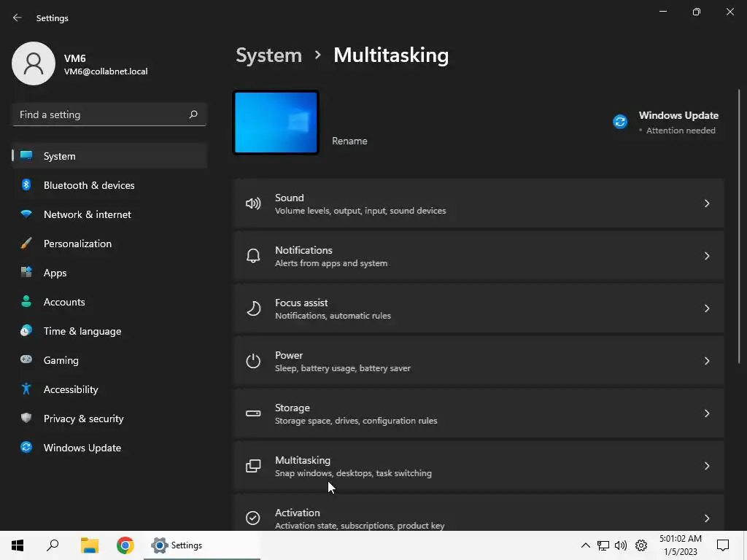Click the Personalization paintbrush icon

click(x=26, y=244)
